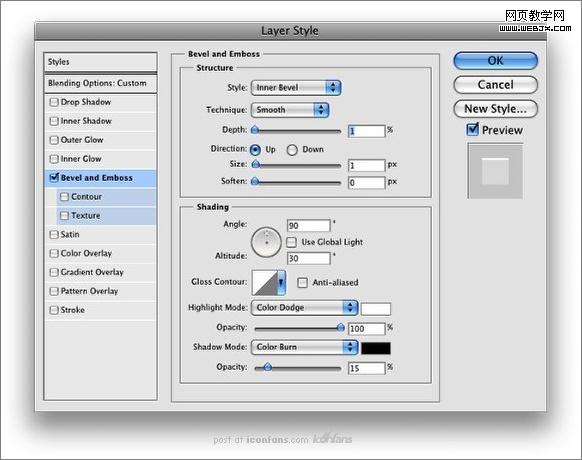
Task: Click the Altitude value field
Action: pyautogui.click(x=308, y=258)
